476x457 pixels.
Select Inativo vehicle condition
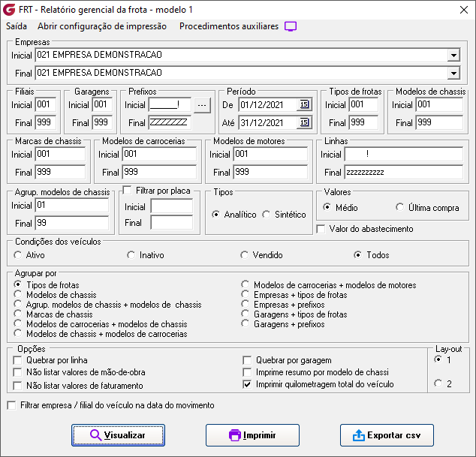pyautogui.click(x=131, y=255)
